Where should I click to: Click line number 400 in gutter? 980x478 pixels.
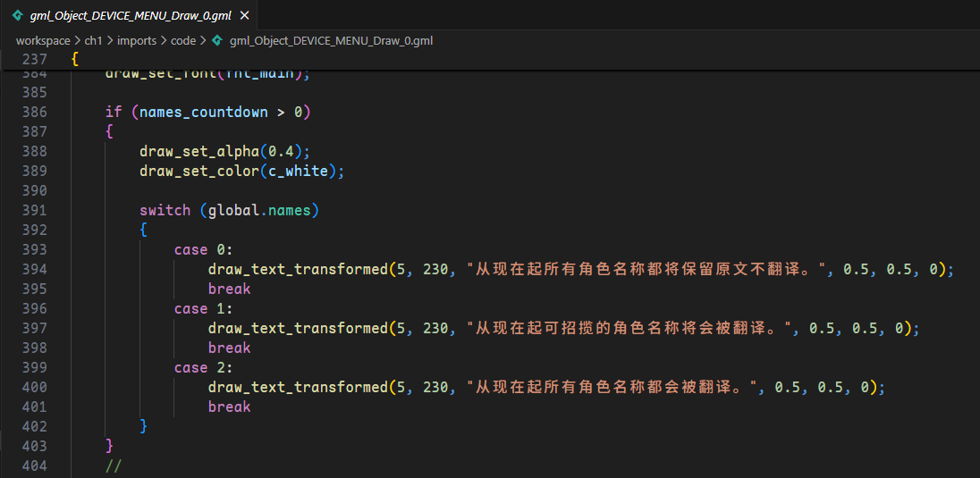pyautogui.click(x=34, y=388)
